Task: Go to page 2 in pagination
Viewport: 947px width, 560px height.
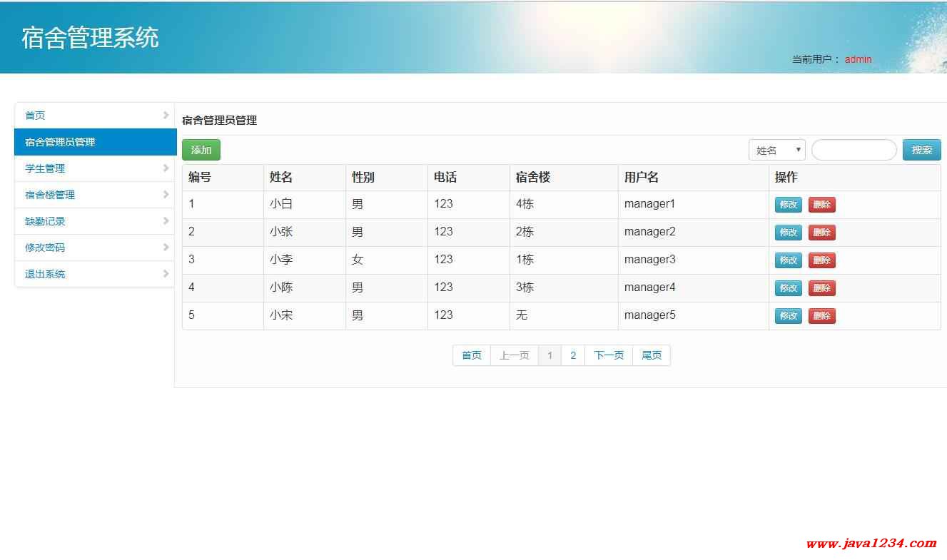Action: [572, 355]
